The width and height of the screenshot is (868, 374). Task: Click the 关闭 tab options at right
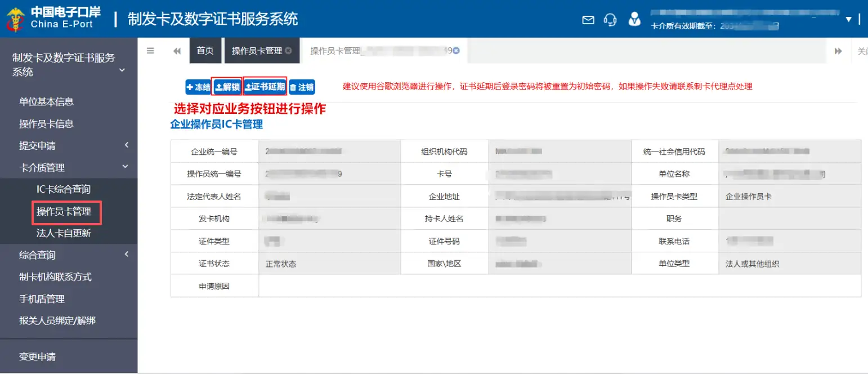tap(862, 51)
